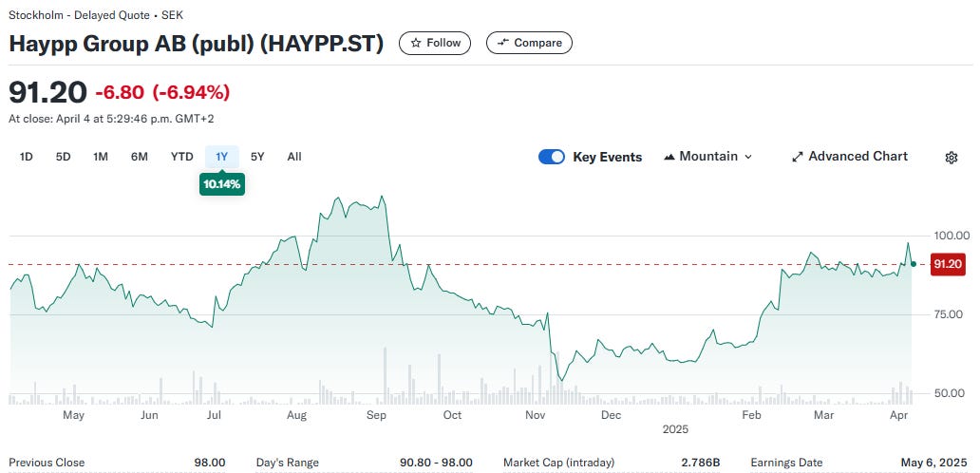Click the Aug label on time axis
This screenshot has width=980, height=473.
coord(296,415)
